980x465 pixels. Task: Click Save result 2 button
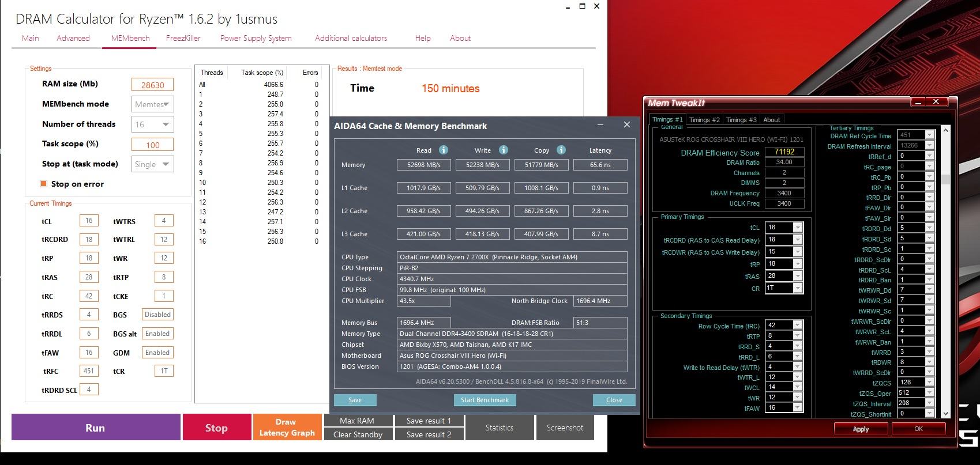(429, 434)
